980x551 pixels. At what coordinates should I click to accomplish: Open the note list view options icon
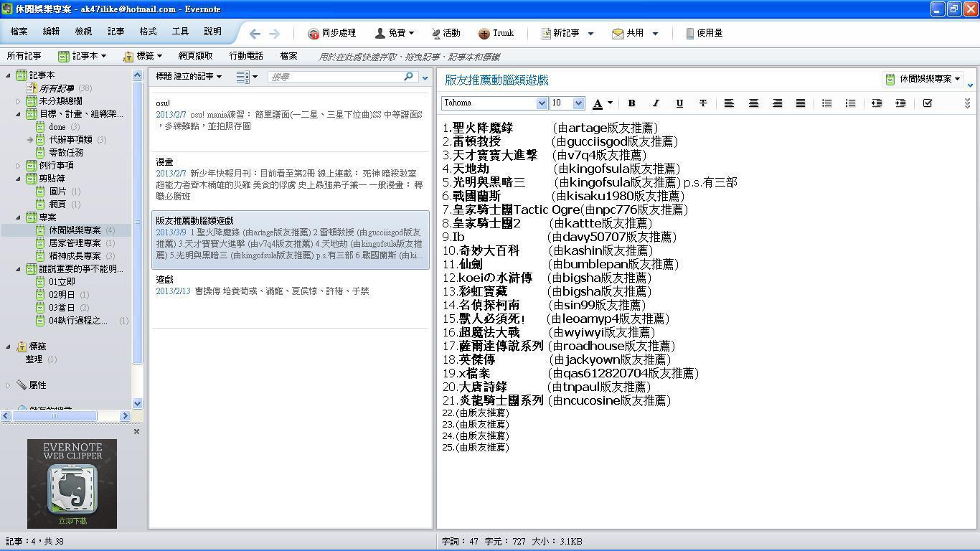[x=247, y=77]
